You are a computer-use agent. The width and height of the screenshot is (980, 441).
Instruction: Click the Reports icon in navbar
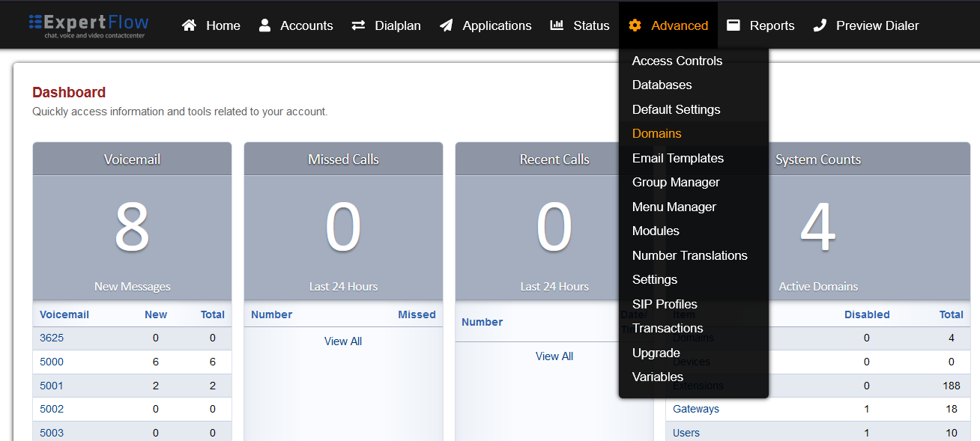[x=734, y=25]
